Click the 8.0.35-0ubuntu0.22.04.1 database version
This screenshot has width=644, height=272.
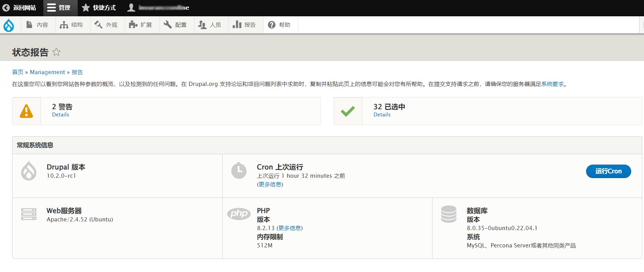[502, 228]
